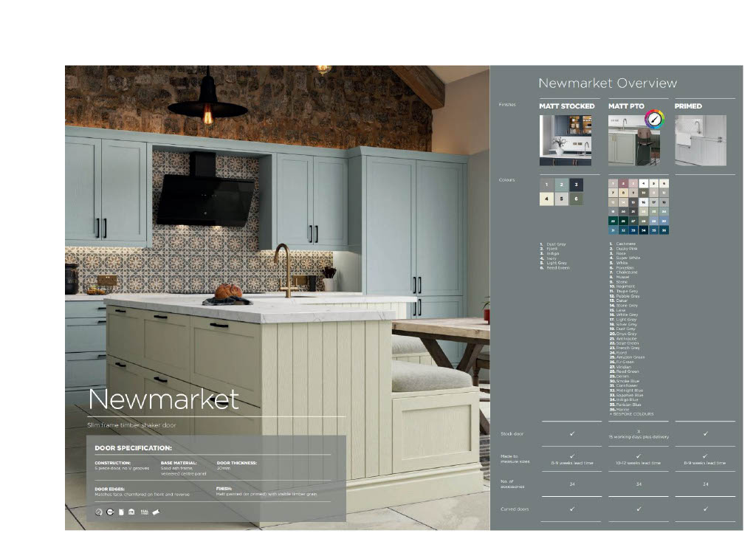The width and height of the screenshot is (756, 536).
Task: Click the colour wheel paint brush icon
Action: [x=654, y=120]
